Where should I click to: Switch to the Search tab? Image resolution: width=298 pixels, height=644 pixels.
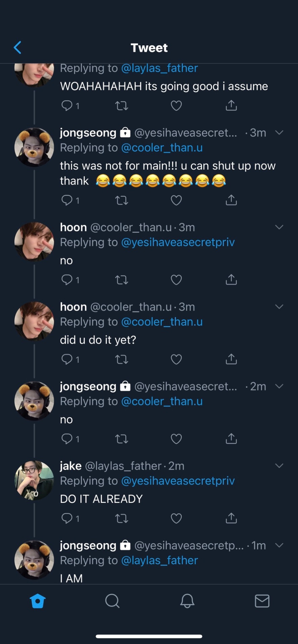pos(112,601)
